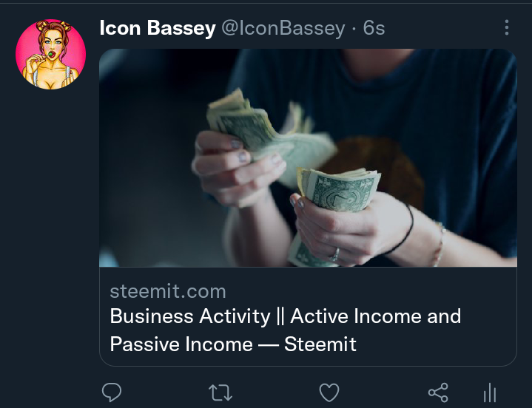This screenshot has width=532, height=408.
Task: Like the tweet with heart icon
Action: [x=329, y=392]
